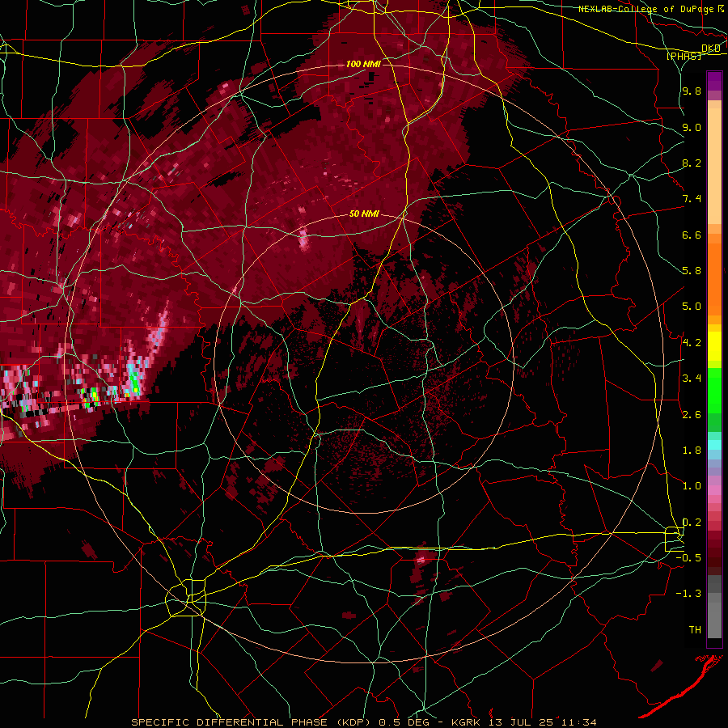Click the -0.5 scale value
Viewport: 728px width, 728px height.
click(688, 558)
